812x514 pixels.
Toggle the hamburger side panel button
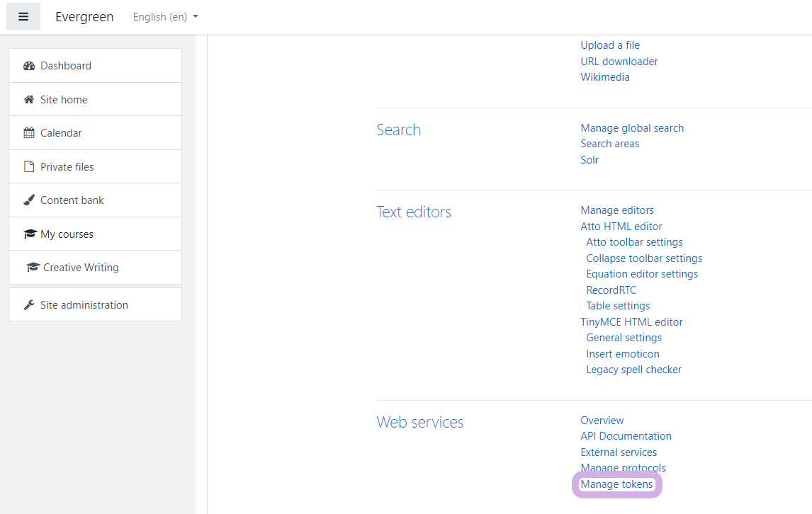(x=23, y=17)
